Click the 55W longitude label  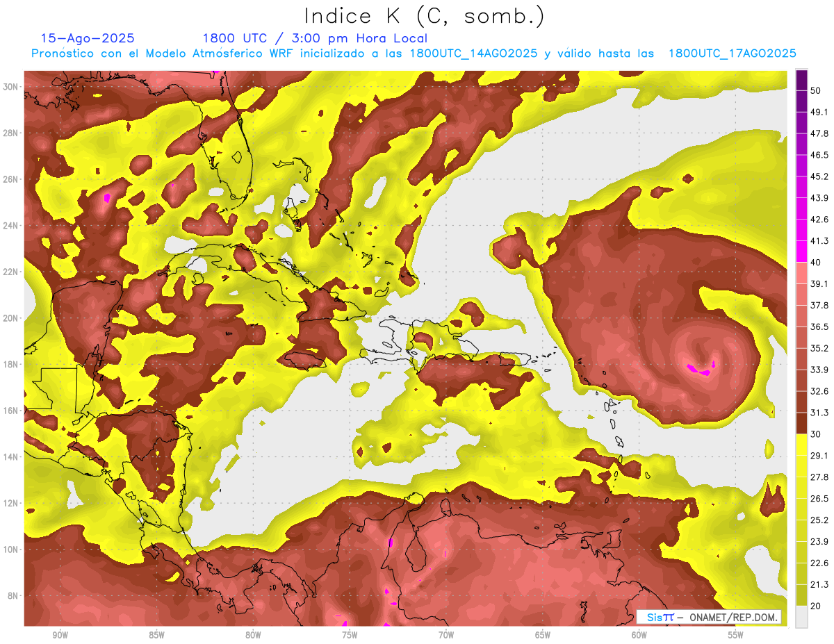click(x=736, y=635)
